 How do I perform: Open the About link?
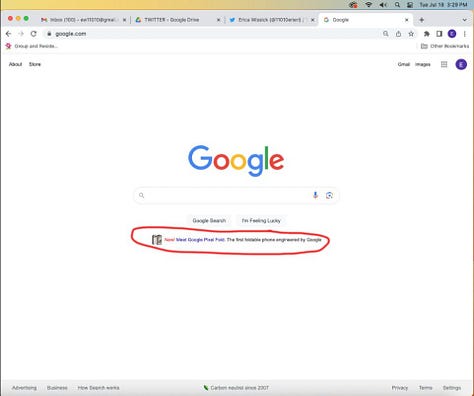click(15, 64)
